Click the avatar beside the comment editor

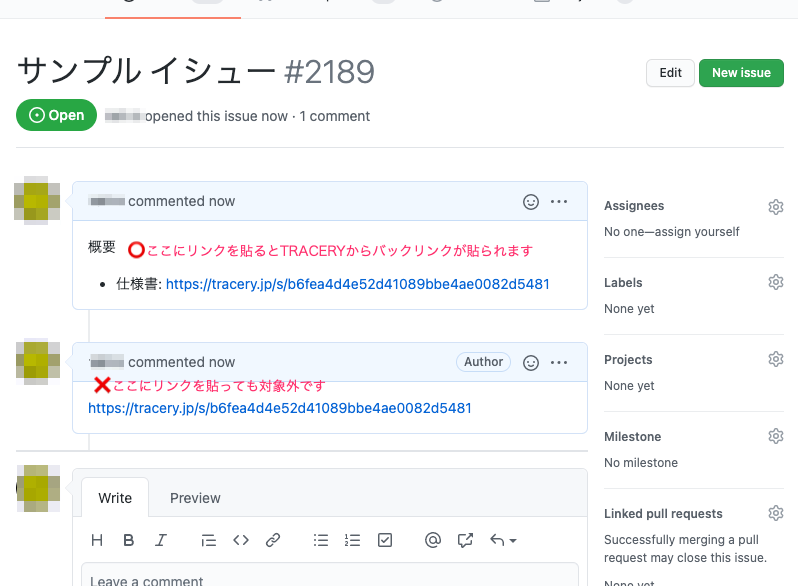(38, 488)
